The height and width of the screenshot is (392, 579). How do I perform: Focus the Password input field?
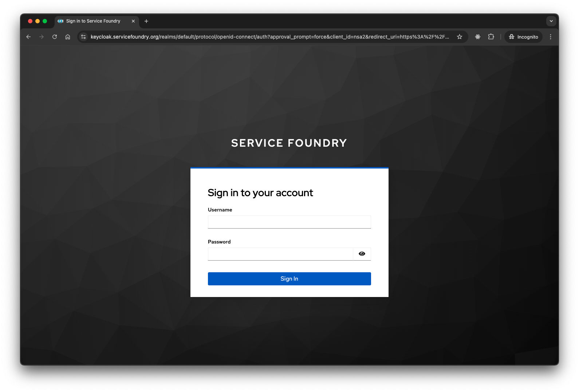280,254
